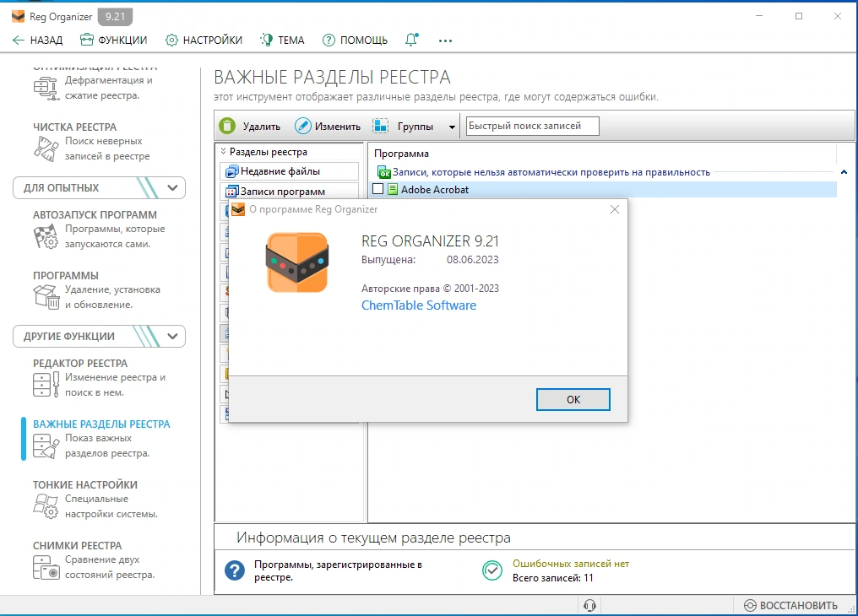The image size is (858, 616).
Task: Click the green checkmark status icon
Action: point(492,570)
